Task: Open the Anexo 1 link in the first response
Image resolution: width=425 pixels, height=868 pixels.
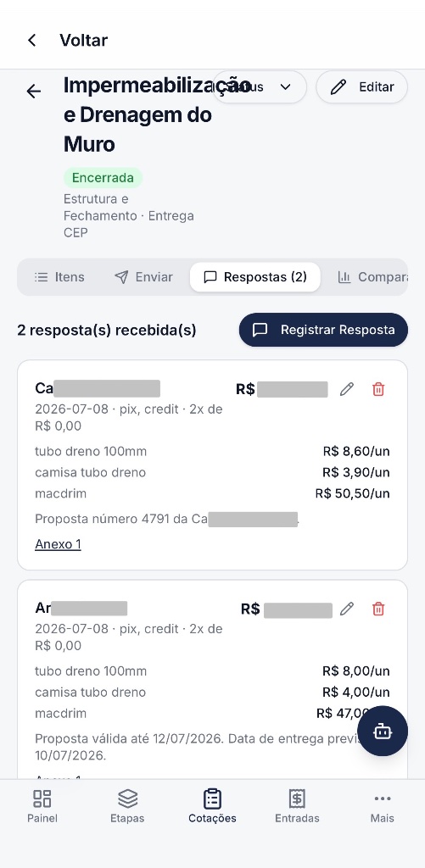Action: point(58,544)
